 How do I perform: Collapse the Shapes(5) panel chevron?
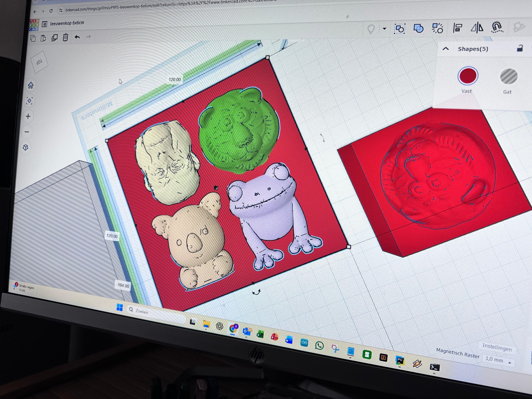tap(445, 49)
